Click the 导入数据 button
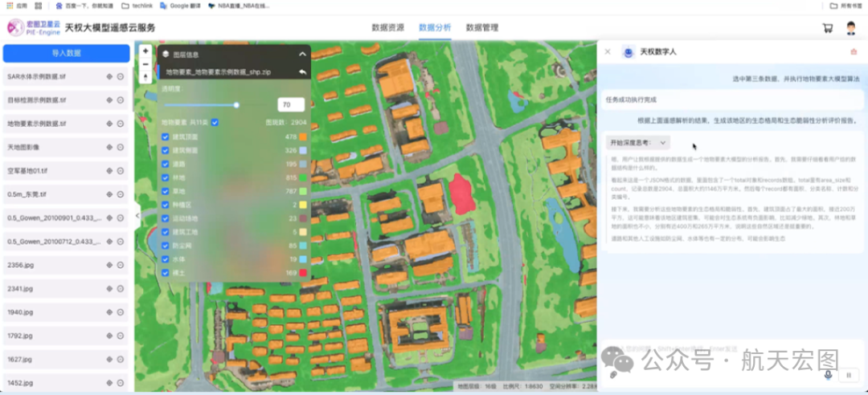Image resolution: width=868 pixels, height=395 pixels. pos(66,53)
